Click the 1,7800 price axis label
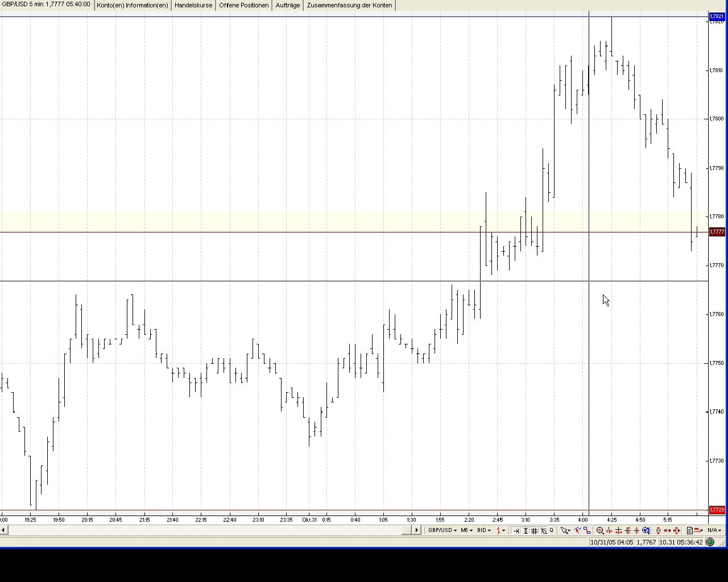The width and height of the screenshot is (728, 582). (716, 119)
